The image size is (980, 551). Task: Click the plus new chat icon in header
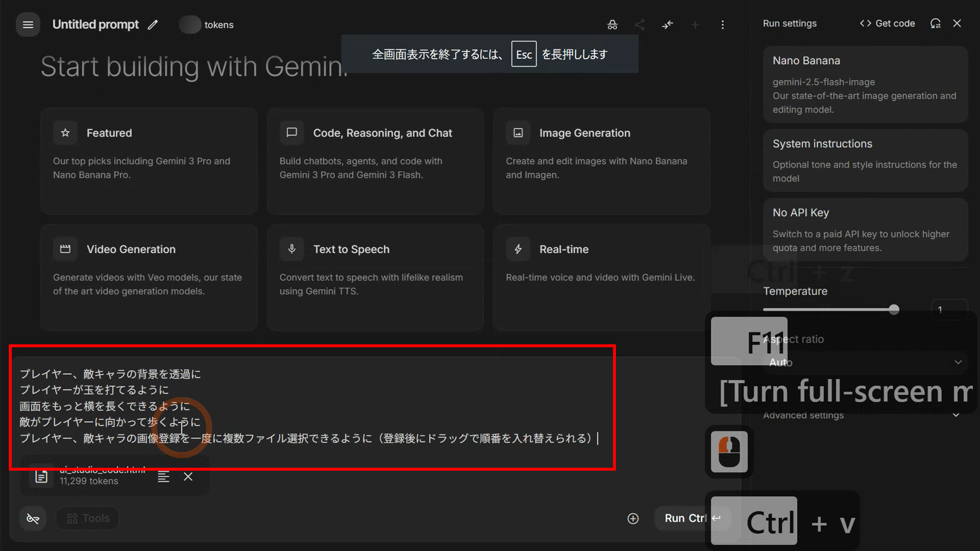695,24
